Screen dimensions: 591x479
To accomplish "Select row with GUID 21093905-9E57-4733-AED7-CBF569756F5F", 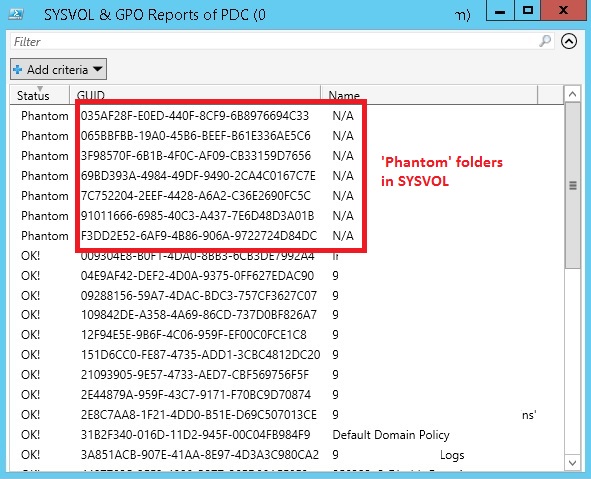I will tap(286, 375).
